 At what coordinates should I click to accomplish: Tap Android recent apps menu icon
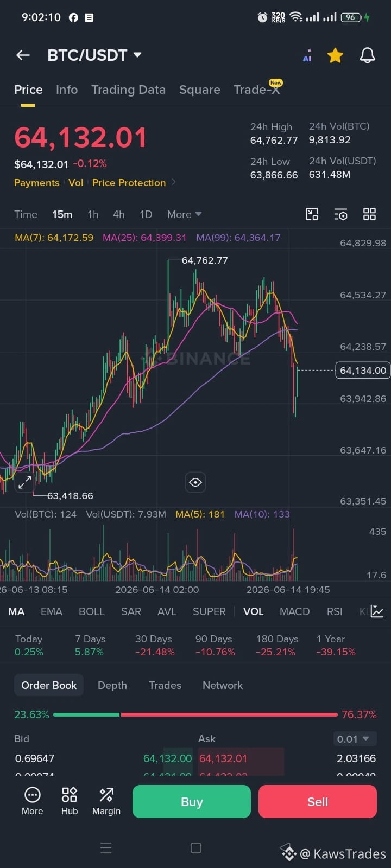tap(106, 848)
